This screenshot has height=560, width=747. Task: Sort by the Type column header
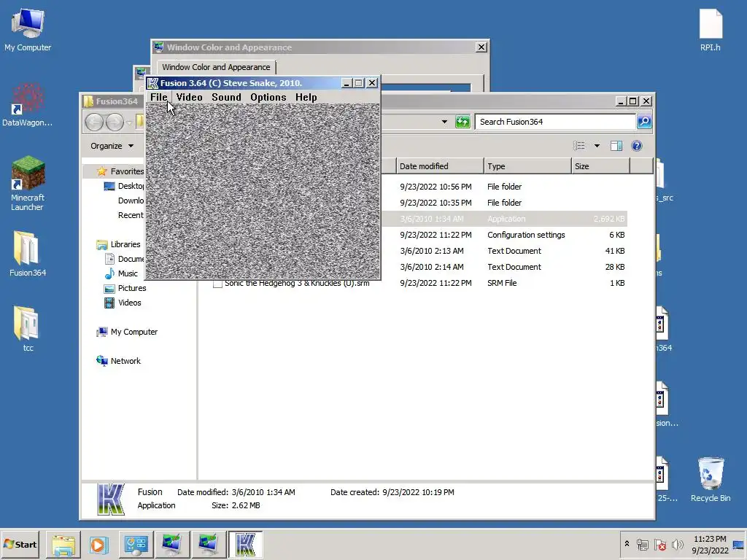point(527,166)
